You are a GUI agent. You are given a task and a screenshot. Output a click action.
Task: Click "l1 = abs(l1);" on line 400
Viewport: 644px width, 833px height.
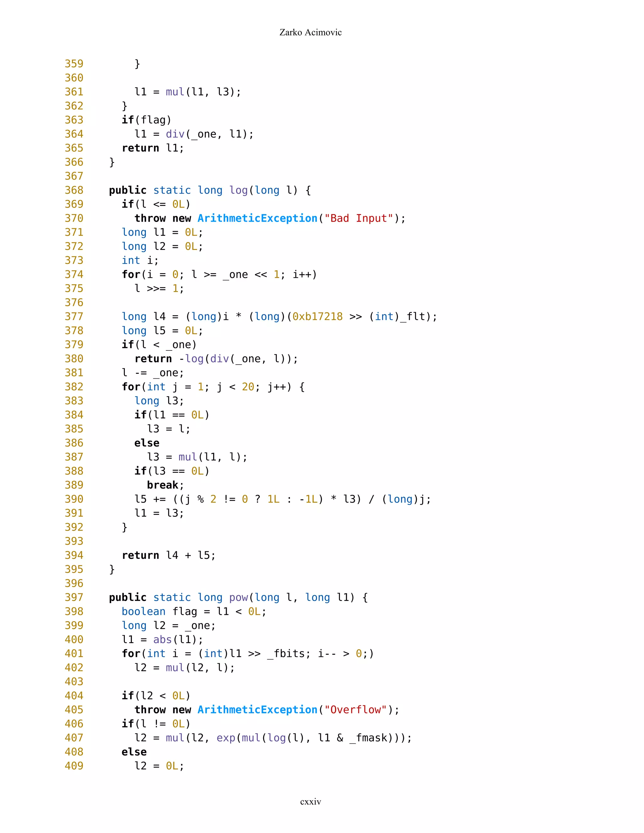coord(163,640)
